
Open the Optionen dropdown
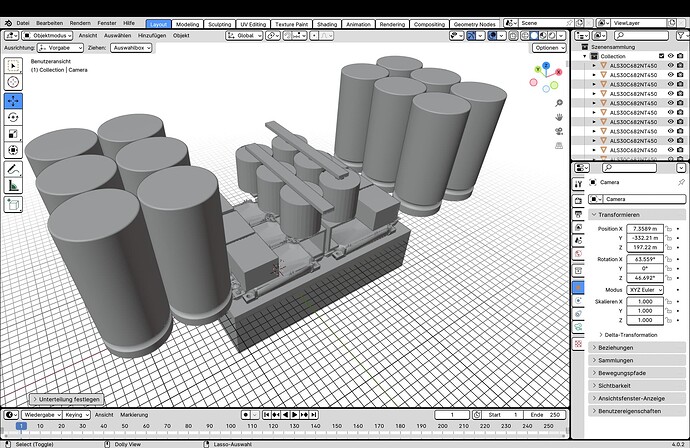pyautogui.click(x=549, y=48)
